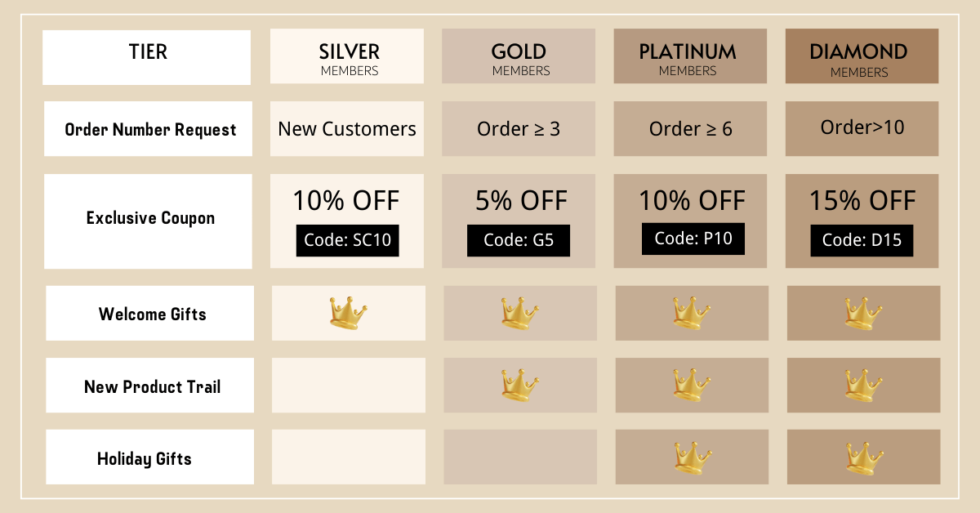Select the Platinum Welcome Gifts crown
The height and width of the screenshot is (513, 980).
[692, 313]
